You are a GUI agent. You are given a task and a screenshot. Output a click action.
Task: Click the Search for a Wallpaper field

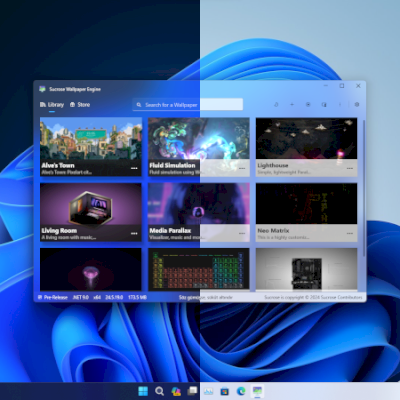(188, 105)
